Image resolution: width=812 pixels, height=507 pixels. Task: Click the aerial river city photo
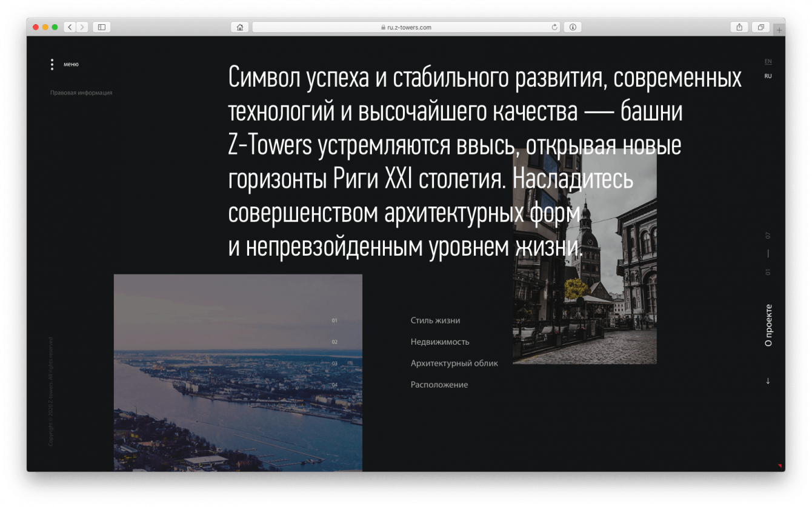[x=238, y=373]
